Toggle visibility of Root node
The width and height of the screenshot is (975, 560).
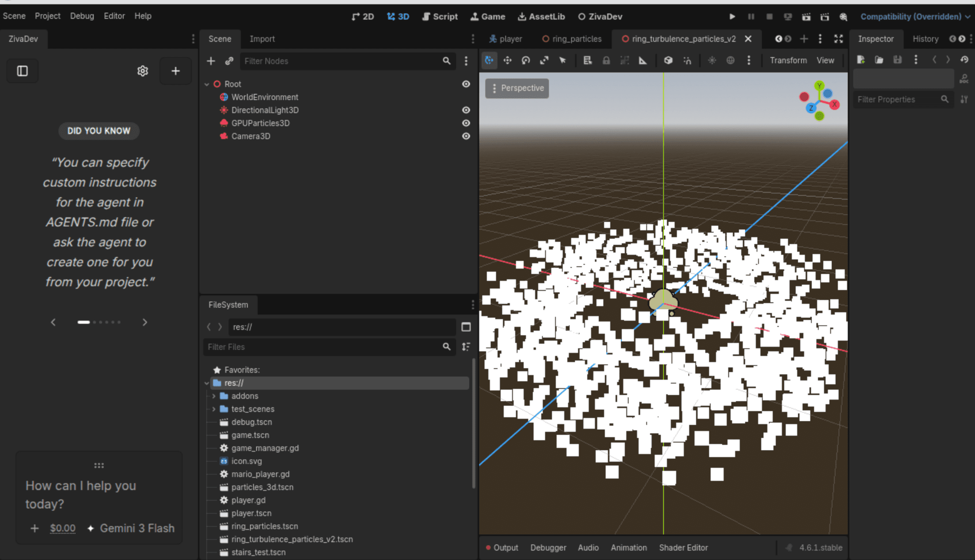click(466, 84)
